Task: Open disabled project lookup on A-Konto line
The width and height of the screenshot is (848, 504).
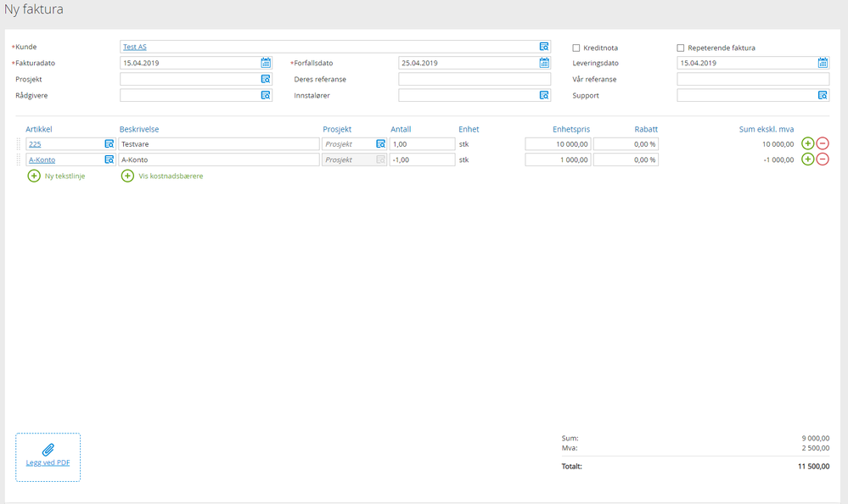Action: (x=381, y=160)
